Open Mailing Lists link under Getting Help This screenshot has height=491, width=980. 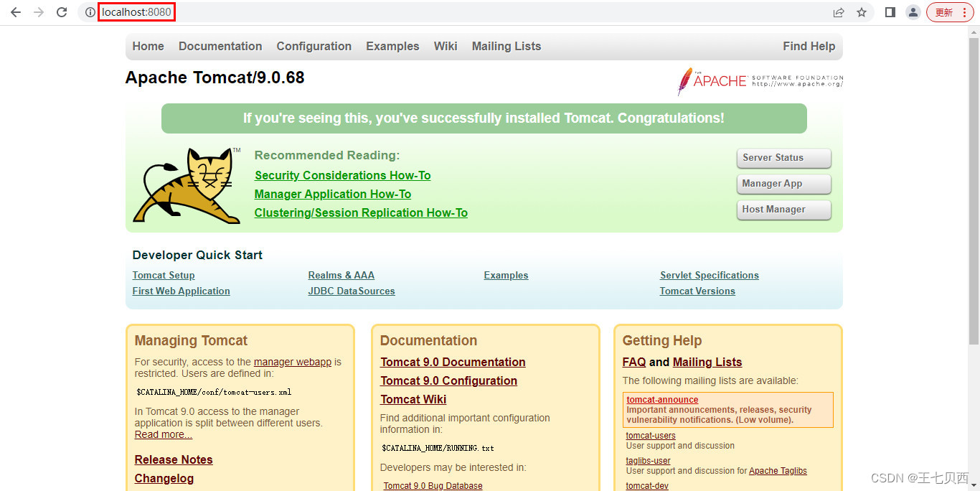click(707, 362)
